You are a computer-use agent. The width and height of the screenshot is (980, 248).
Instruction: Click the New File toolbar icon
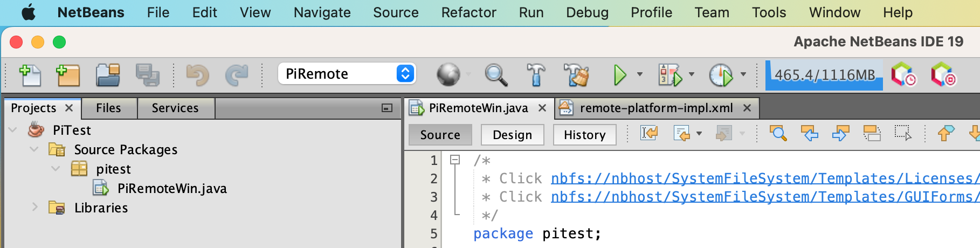click(30, 75)
